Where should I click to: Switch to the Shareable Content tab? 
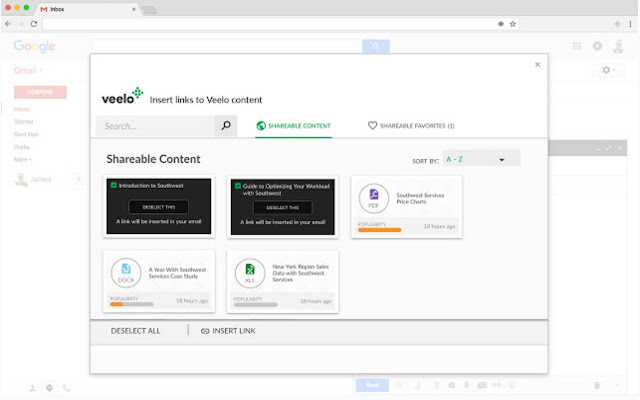point(293,126)
